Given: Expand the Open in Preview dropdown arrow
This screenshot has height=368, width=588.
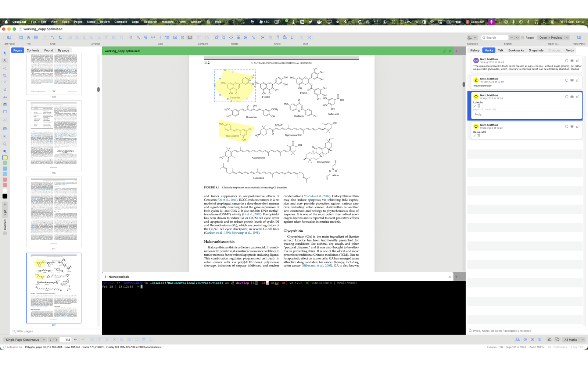Looking at the screenshot, I should click(x=567, y=38).
